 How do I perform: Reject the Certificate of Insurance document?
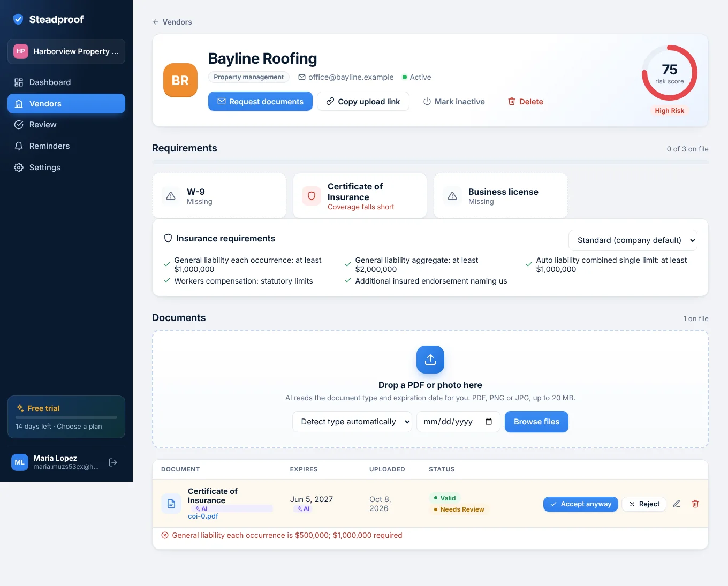[x=644, y=504]
